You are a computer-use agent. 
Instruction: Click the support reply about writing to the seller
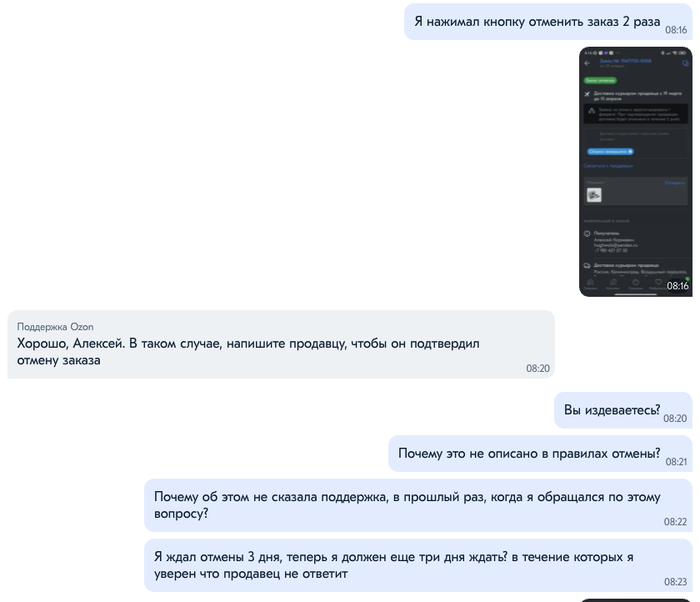pos(281,344)
